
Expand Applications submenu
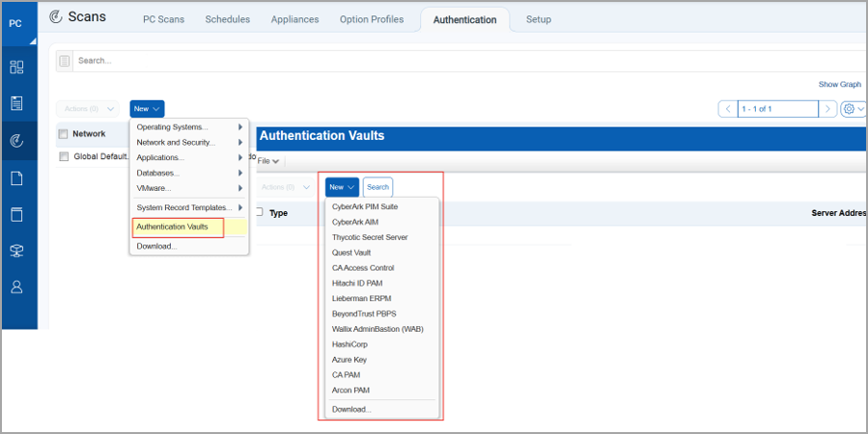tap(189, 157)
